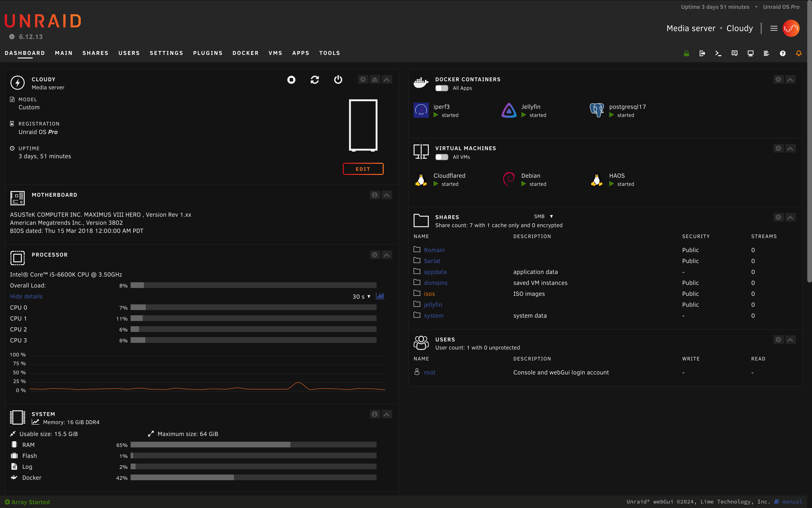This screenshot has width=812, height=508.
Task: Click the green lock toggle icon
Action: pos(686,53)
